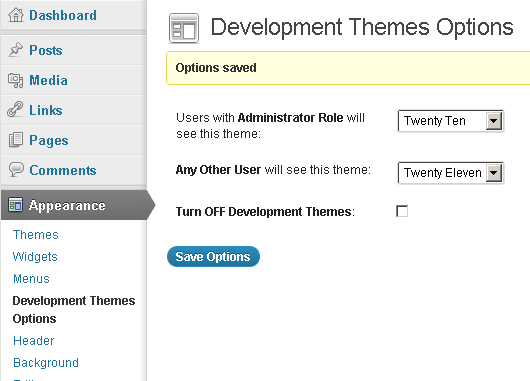530x381 pixels.
Task: Click the Posts pushpin icon
Action: pyautogui.click(x=16, y=50)
